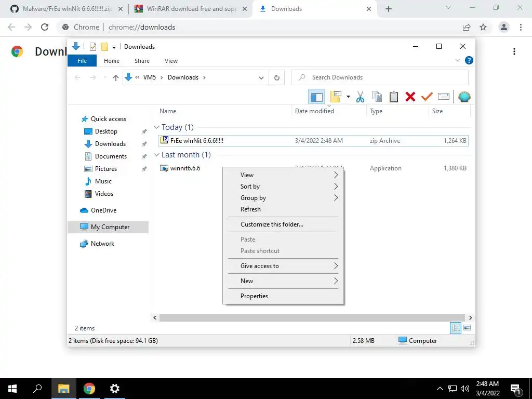This screenshot has height=399, width=532.
Task: Open the address bar history dropdown
Action: (261, 78)
